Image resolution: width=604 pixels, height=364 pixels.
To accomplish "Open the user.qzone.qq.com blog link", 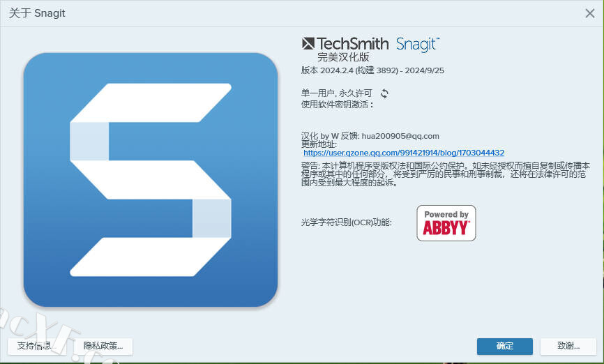I will [404, 153].
